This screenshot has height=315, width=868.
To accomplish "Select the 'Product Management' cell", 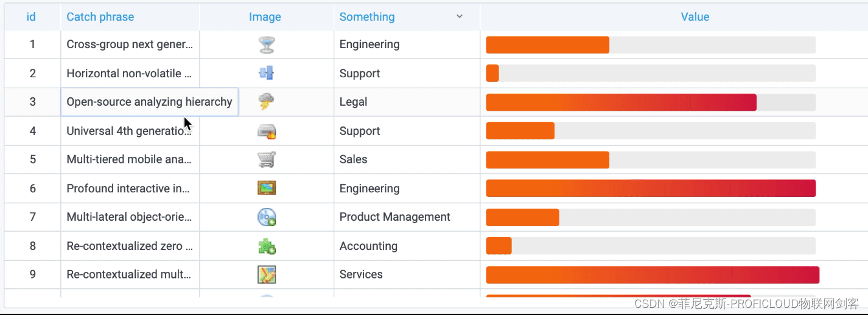I will pos(395,217).
